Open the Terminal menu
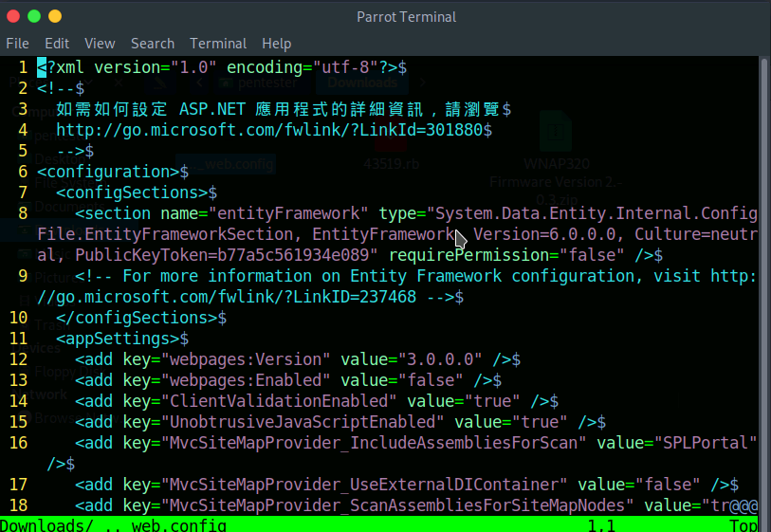The image size is (771, 532). [218, 44]
